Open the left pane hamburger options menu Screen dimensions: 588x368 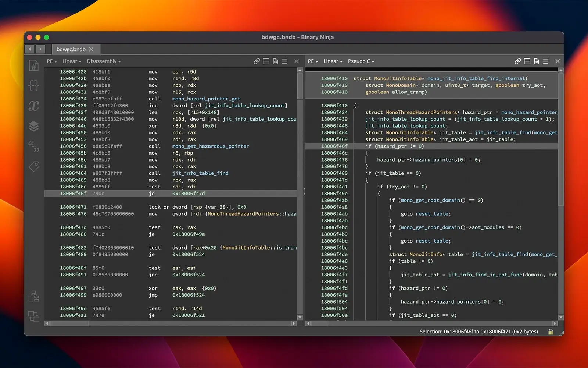pyautogui.click(x=285, y=61)
